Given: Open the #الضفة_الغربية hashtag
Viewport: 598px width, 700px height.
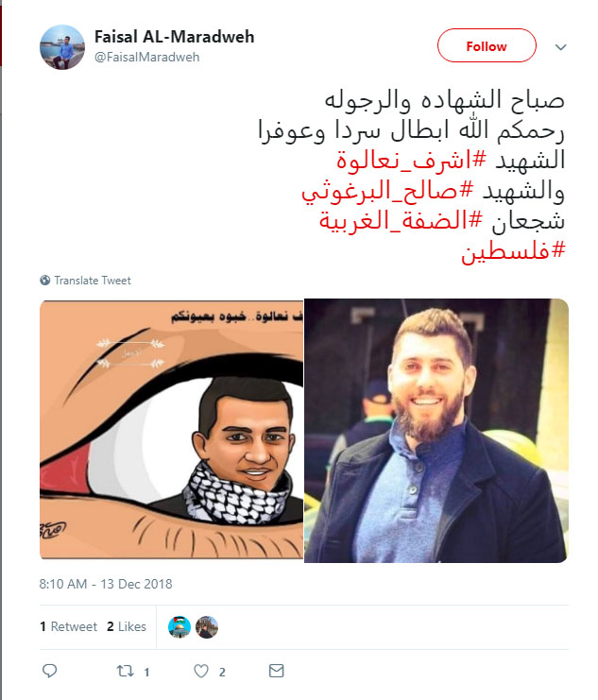Looking at the screenshot, I should tap(402, 220).
